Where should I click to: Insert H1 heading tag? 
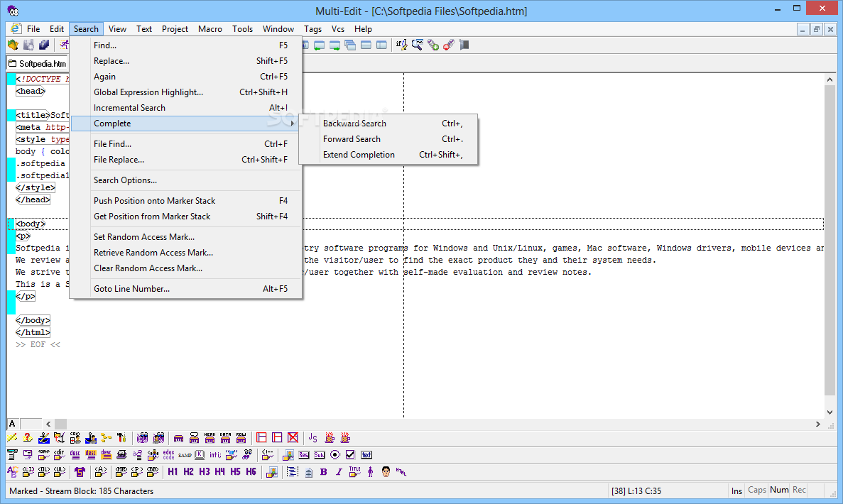click(173, 471)
